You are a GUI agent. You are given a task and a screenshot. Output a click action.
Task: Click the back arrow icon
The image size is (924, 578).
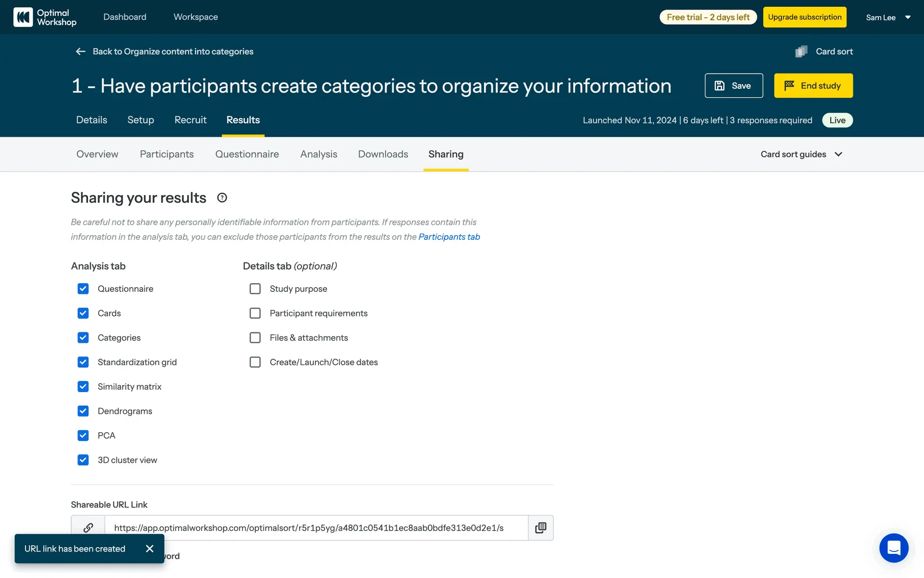(x=80, y=52)
